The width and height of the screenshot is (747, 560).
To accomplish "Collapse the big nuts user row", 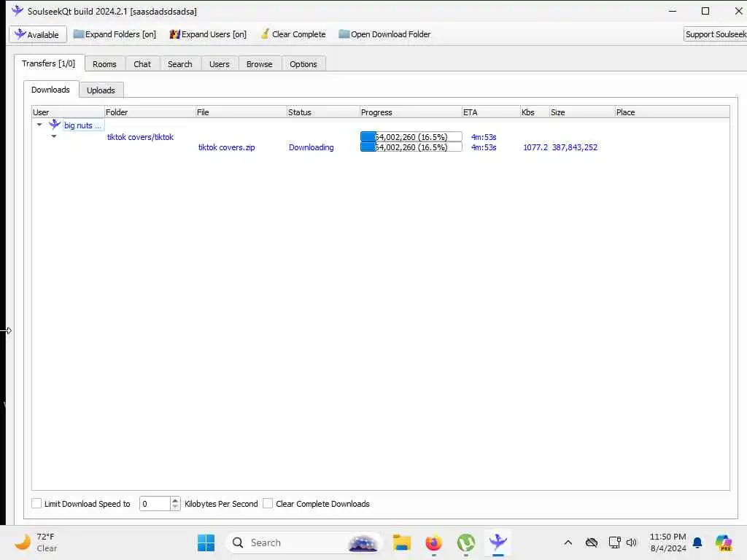I will [x=39, y=125].
